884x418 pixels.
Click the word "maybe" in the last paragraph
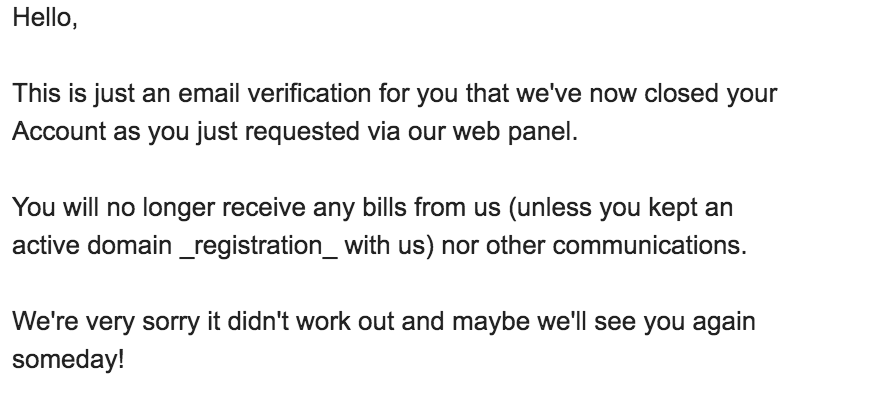click(490, 322)
